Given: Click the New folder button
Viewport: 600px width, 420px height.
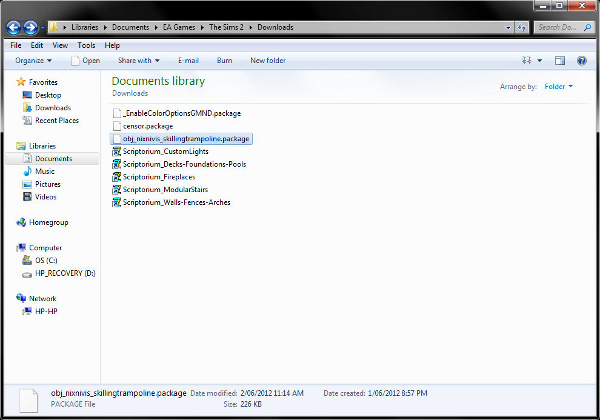Looking at the screenshot, I should pos(268,60).
